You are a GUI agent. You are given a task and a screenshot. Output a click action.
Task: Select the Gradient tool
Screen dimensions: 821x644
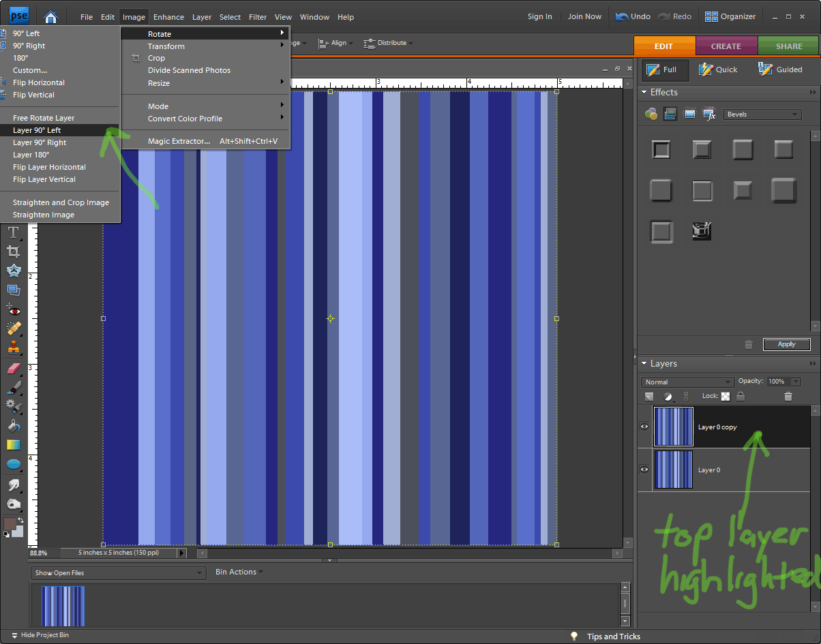tap(13, 445)
